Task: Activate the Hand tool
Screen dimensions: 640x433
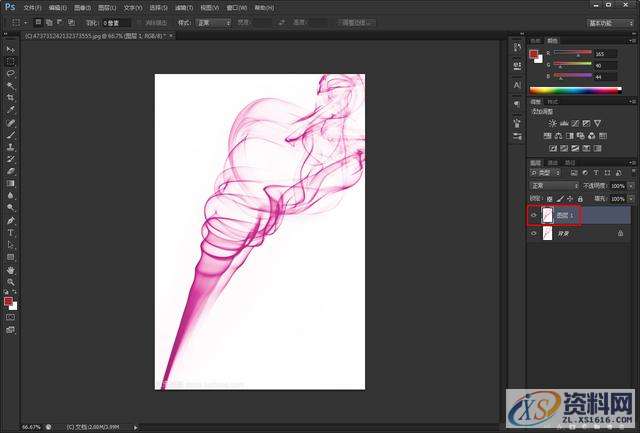Action: [11, 270]
